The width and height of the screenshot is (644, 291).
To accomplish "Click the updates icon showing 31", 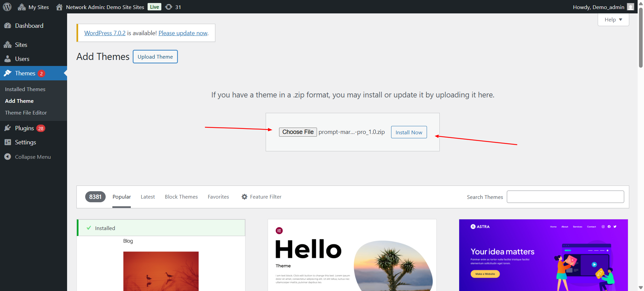I will (169, 7).
